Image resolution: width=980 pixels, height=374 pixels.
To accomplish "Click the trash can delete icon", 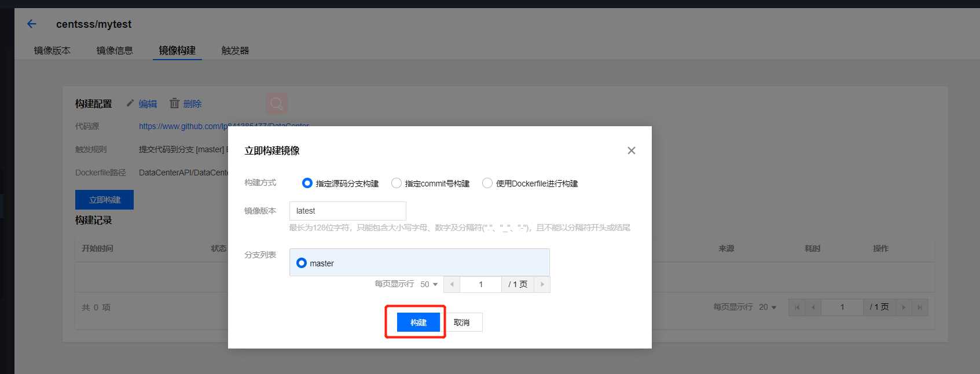I will pyautogui.click(x=174, y=103).
